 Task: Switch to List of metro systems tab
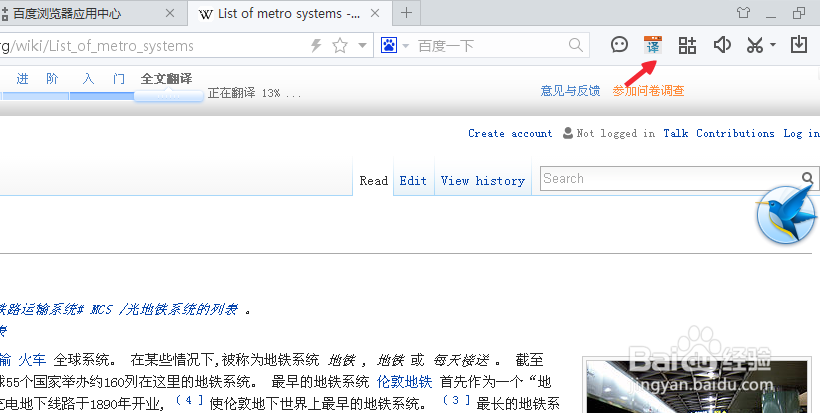pyautogui.click(x=289, y=14)
